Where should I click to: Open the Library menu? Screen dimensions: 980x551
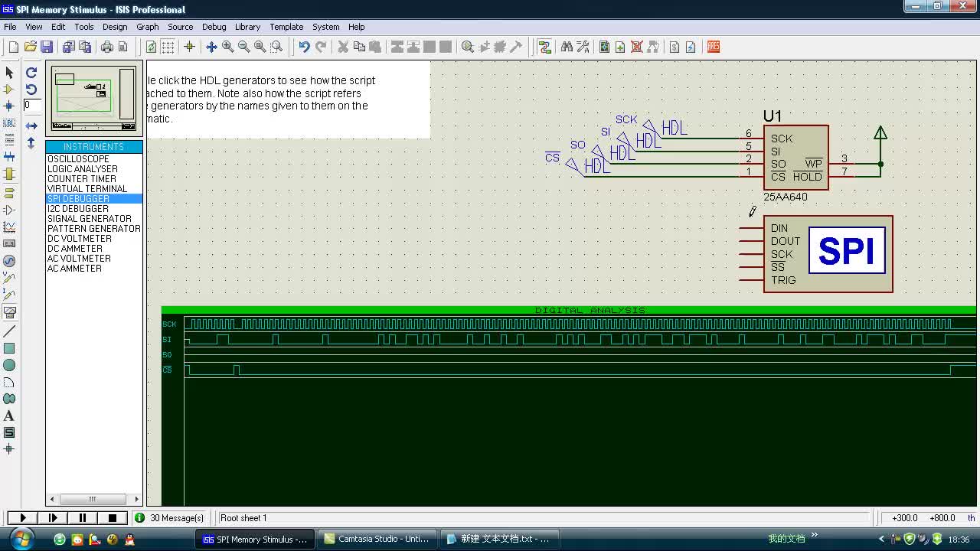[247, 27]
